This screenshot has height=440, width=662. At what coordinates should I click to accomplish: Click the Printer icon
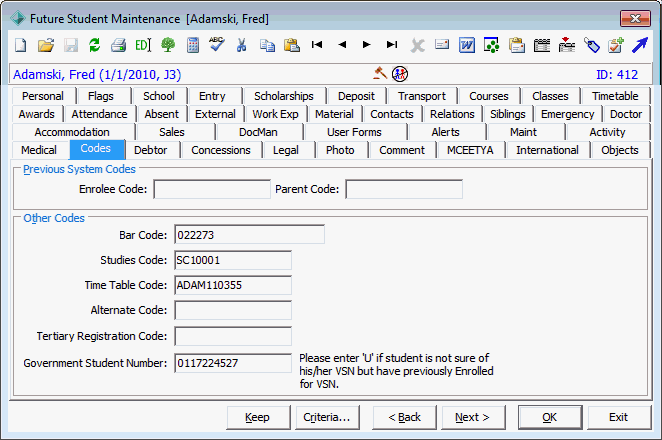point(119,45)
